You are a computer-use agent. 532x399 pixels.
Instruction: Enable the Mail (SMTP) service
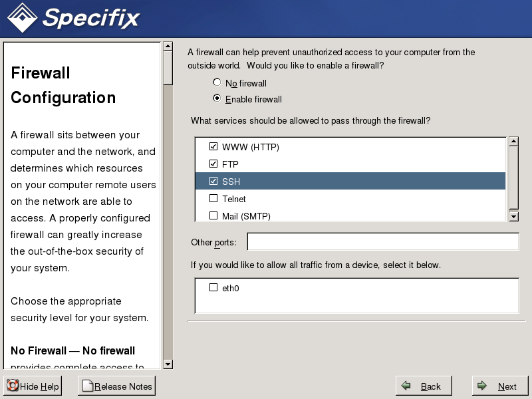(x=213, y=215)
